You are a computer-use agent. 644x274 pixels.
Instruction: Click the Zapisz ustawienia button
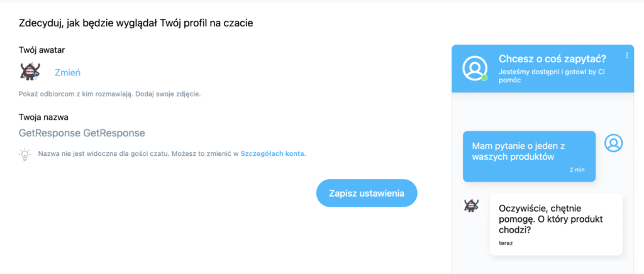(367, 193)
